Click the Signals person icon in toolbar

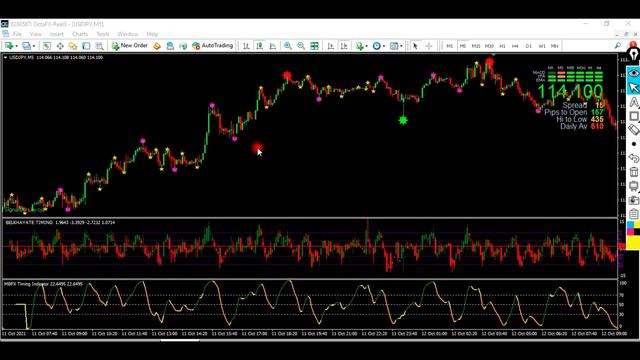coord(170,46)
